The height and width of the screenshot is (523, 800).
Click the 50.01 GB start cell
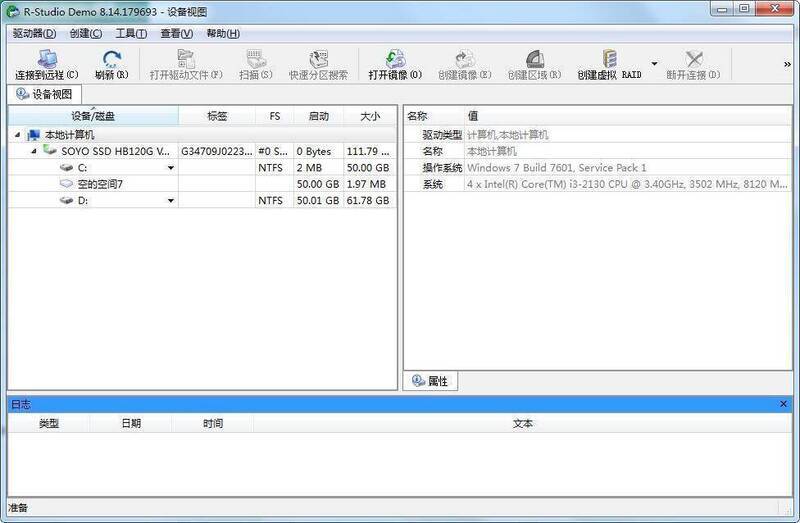pyautogui.click(x=318, y=201)
